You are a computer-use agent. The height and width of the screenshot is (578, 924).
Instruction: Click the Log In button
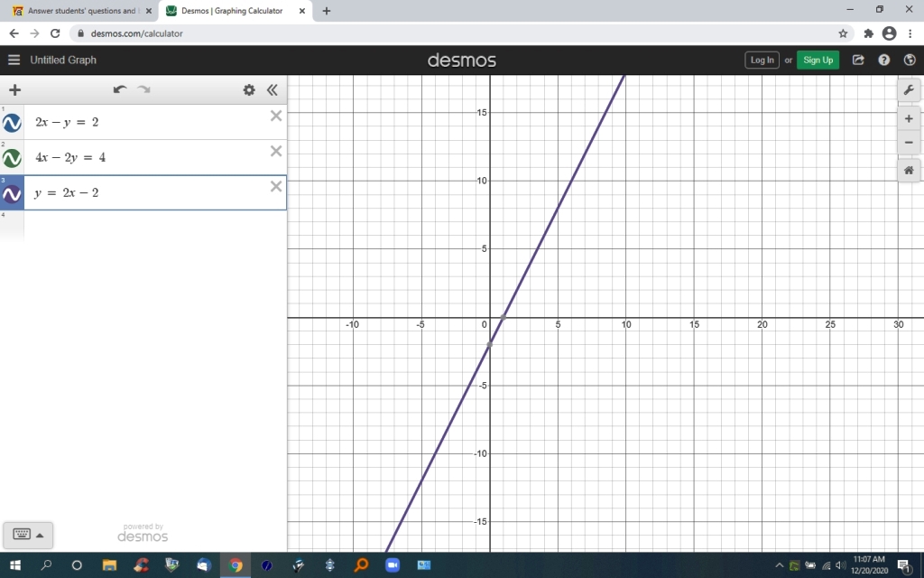(x=762, y=61)
